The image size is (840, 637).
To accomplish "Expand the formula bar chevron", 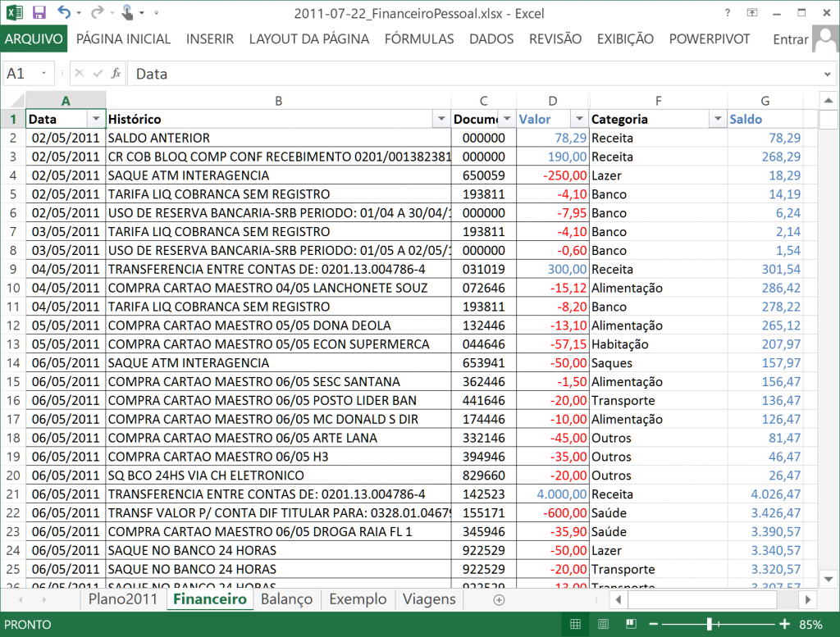I will (828, 74).
